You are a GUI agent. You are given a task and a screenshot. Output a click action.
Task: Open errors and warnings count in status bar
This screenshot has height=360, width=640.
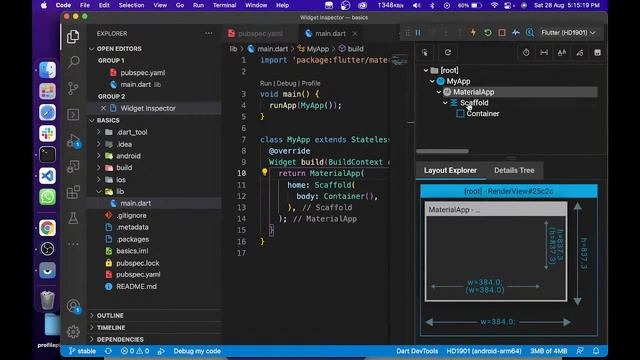click(135, 351)
